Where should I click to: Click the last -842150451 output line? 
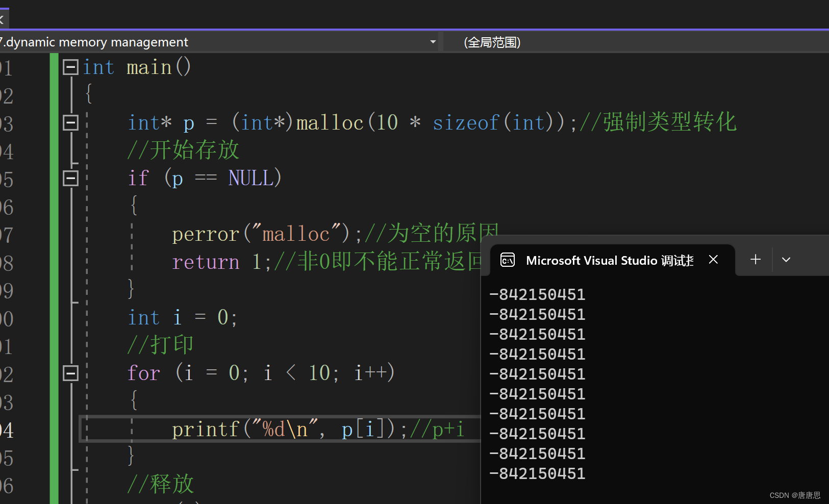point(537,473)
